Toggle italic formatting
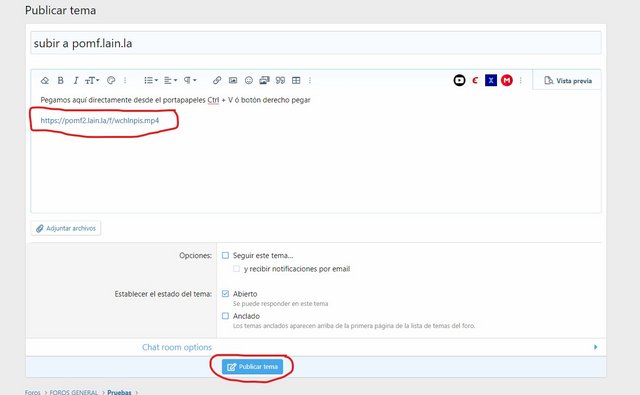This screenshot has height=395, width=640. [x=76, y=80]
